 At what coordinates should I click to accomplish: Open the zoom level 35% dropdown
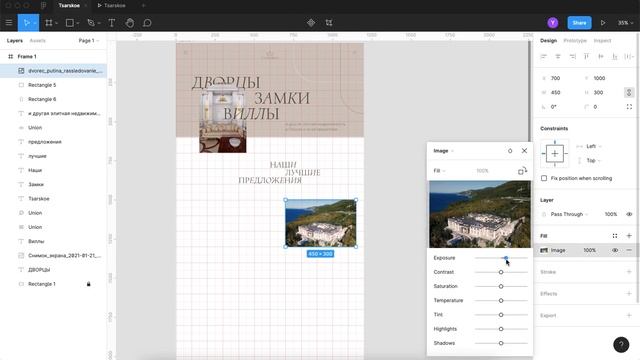[625, 23]
